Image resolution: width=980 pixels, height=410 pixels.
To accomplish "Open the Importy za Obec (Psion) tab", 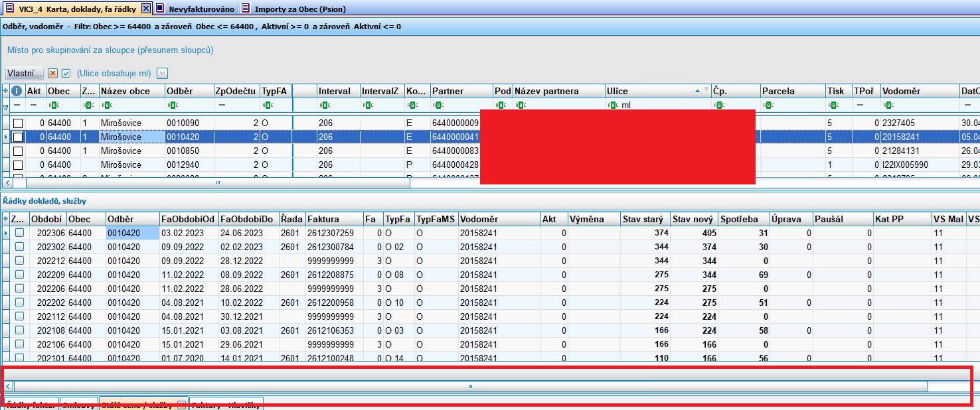I will coord(293,9).
